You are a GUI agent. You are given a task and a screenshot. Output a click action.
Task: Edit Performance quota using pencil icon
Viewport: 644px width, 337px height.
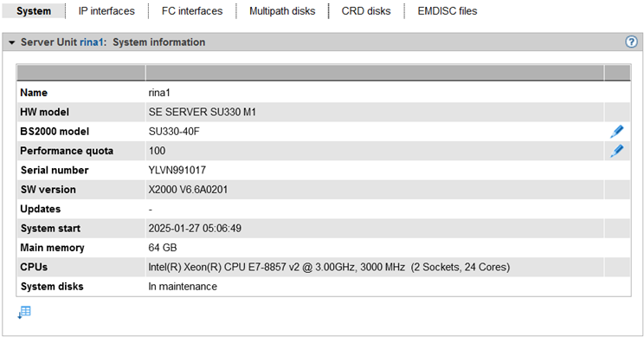[617, 151]
